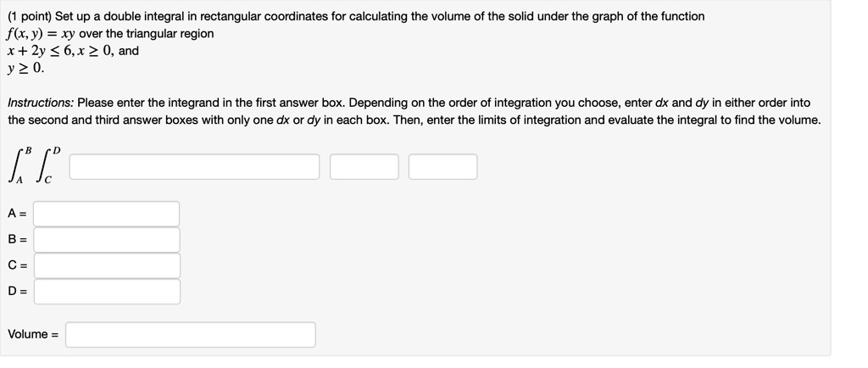The width and height of the screenshot is (868, 368).
Task: Click the 'B =' label
Action: point(17,240)
